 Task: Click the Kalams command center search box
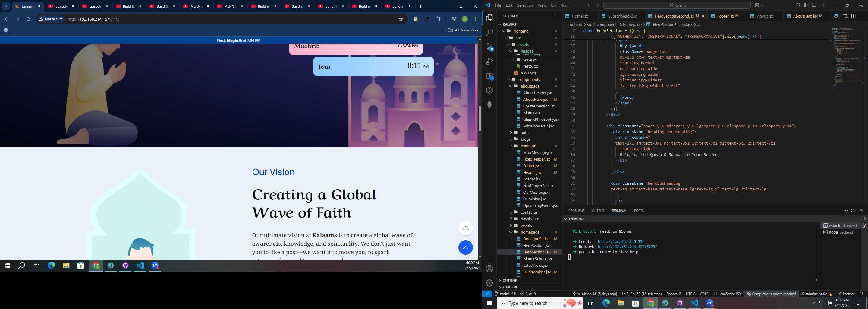coord(677,5)
